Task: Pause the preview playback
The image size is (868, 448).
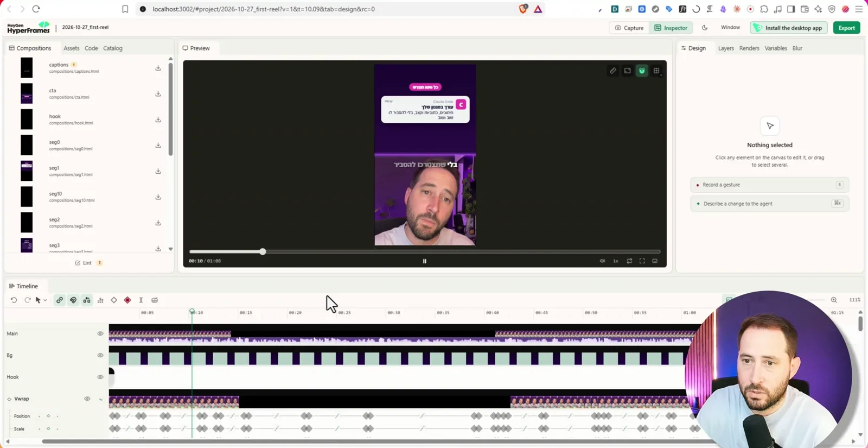Action: (424, 261)
